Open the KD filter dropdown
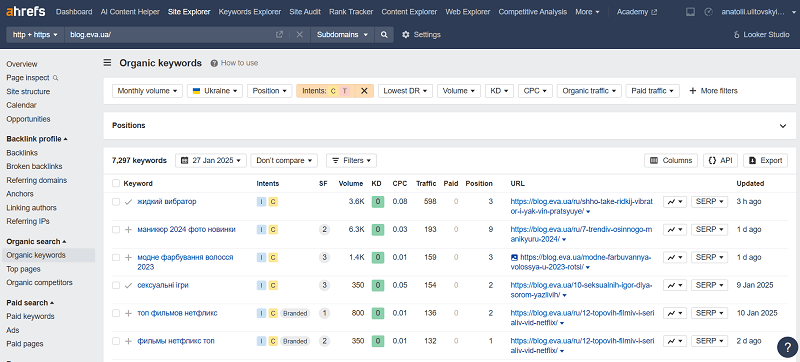This screenshot has height=362, width=800. click(499, 91)
